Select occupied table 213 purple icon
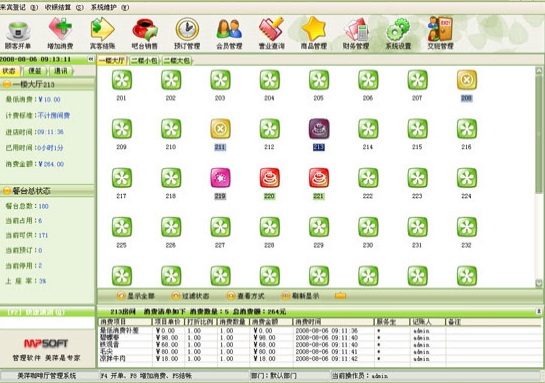The image size is (545, 383). [319, 129]
